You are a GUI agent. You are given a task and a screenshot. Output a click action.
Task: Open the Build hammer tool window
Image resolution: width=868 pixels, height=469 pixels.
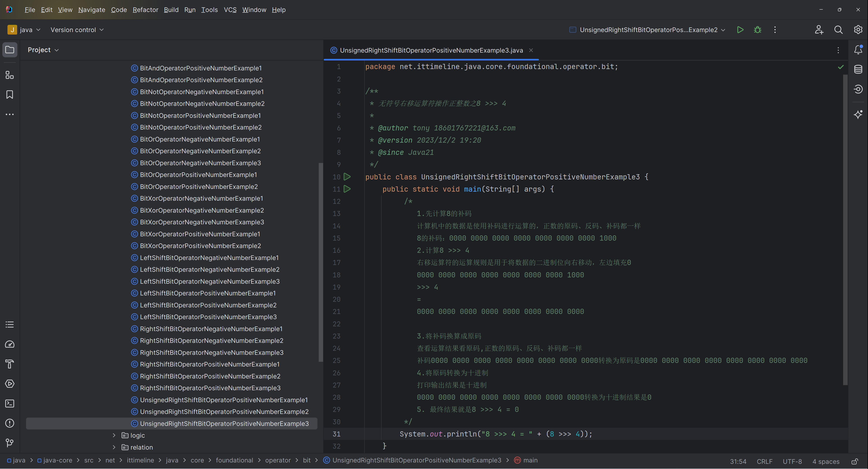click(x=10, y=364)
